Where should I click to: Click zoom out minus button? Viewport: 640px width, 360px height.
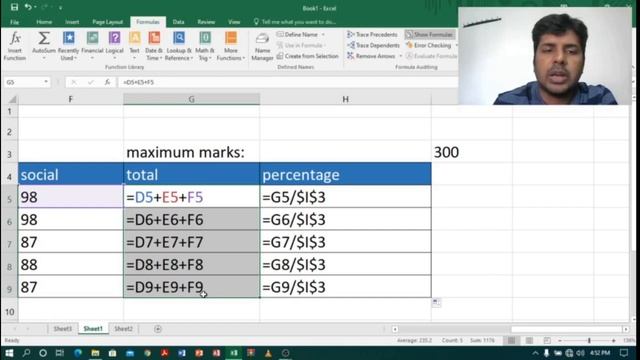(560, 340)
